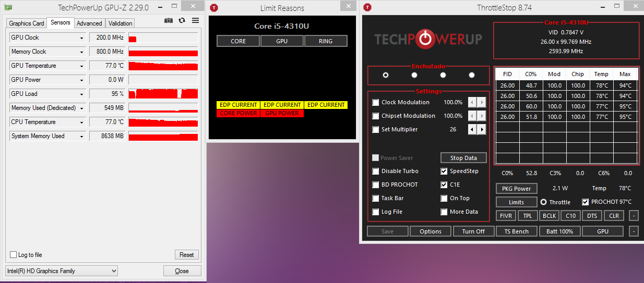Click the Turn Off button
The width and height of the screenshot is (644, 283).
(473, 231)
